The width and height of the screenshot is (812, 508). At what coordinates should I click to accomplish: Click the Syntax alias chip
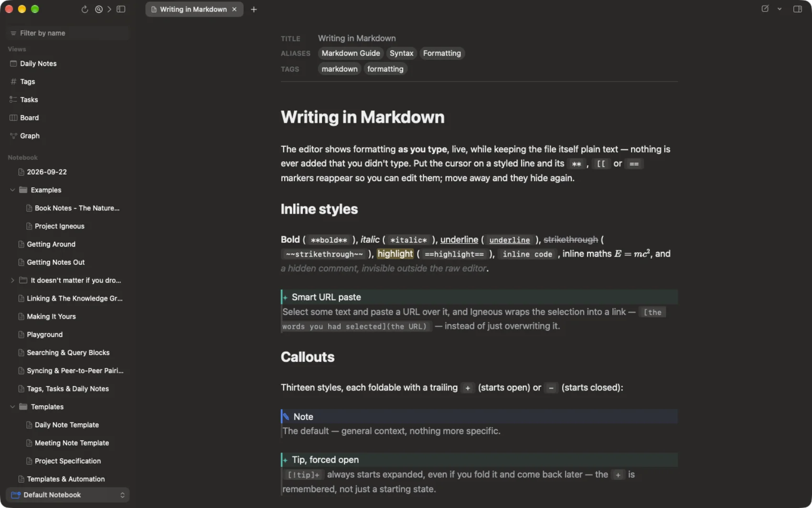click(x=401, y=53)
